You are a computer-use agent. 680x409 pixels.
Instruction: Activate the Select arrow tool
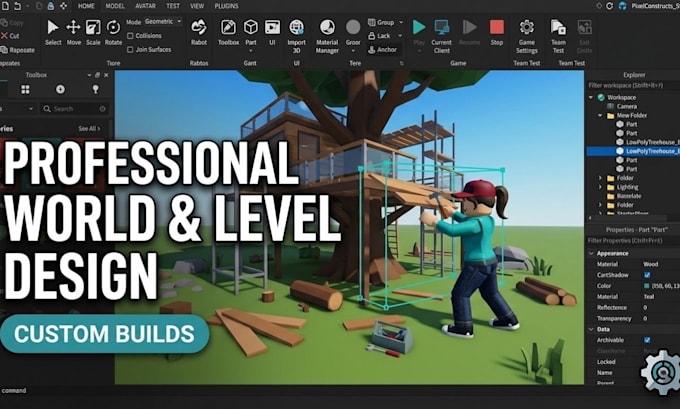point(53,32)
